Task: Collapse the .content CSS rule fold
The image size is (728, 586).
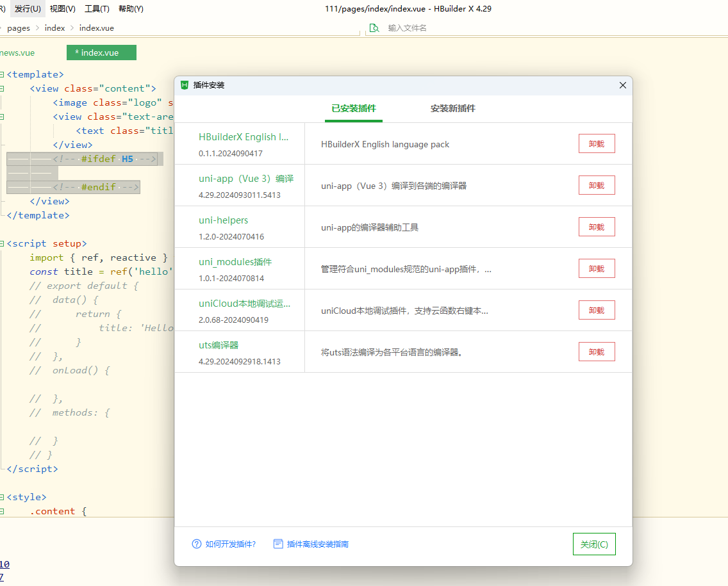Action: click(x=3, y=511)
